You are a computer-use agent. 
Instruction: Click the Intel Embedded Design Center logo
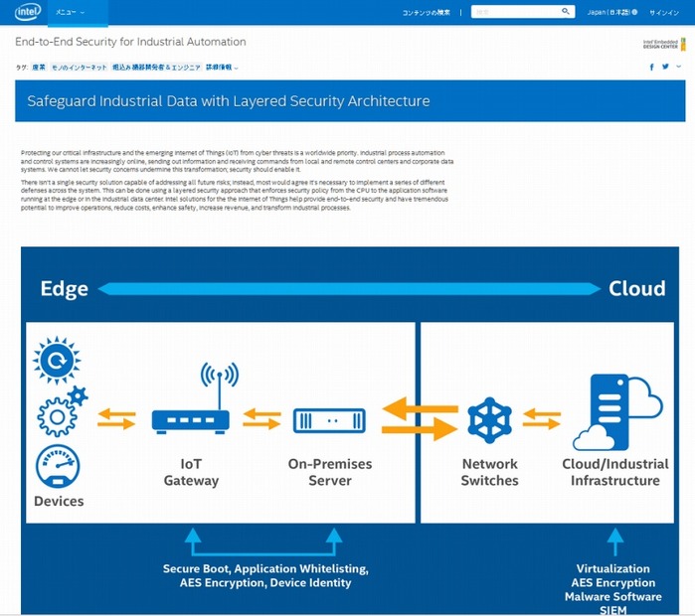pyautogui.click(x=663, y=44)
